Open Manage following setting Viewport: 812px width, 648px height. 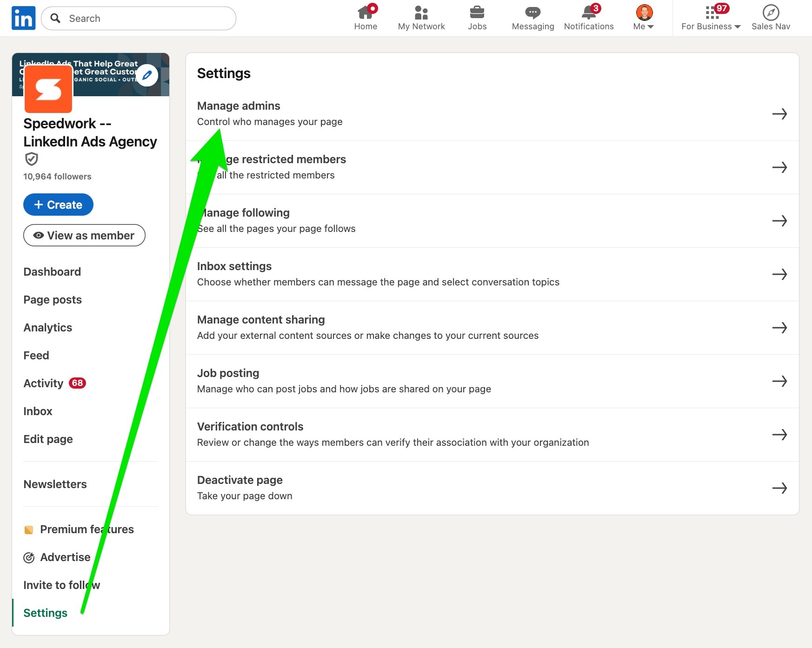tap(492, 221)
